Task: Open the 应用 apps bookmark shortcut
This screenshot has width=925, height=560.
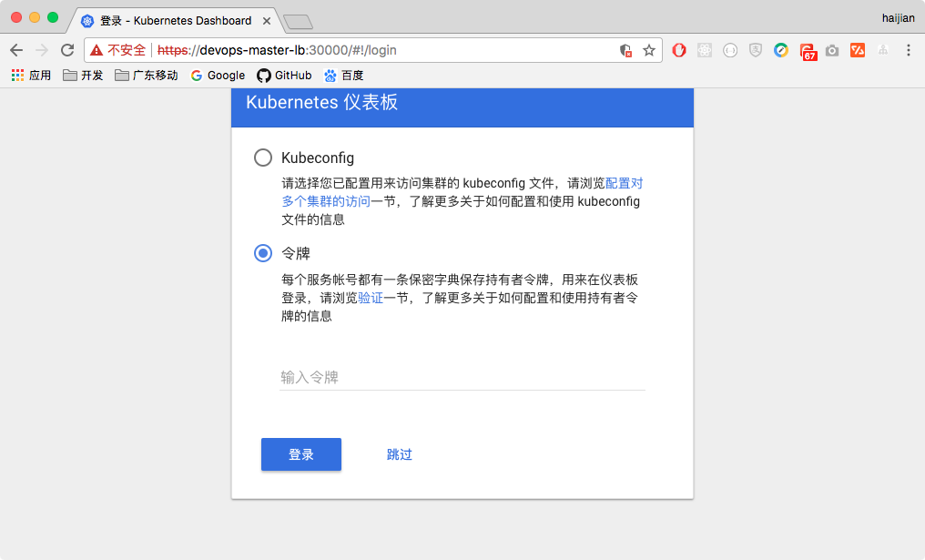Action: pos(31,75)
